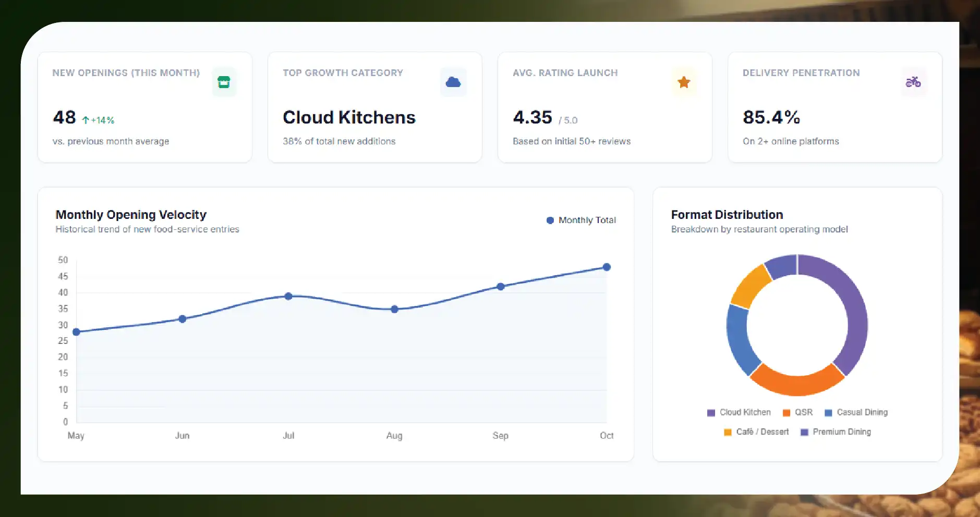Click the blue Casual Dining donut segment
The width and height of the screenshot is (980, 517).
point(738,339)
